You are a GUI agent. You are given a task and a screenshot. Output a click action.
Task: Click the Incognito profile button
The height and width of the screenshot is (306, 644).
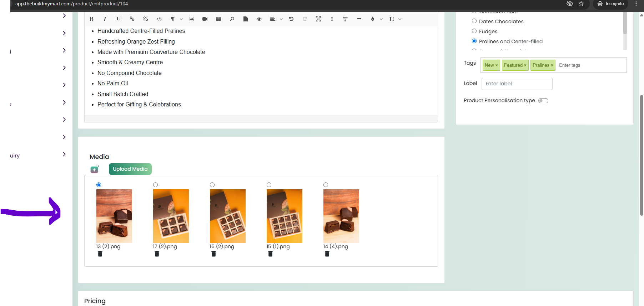point(610,4)
